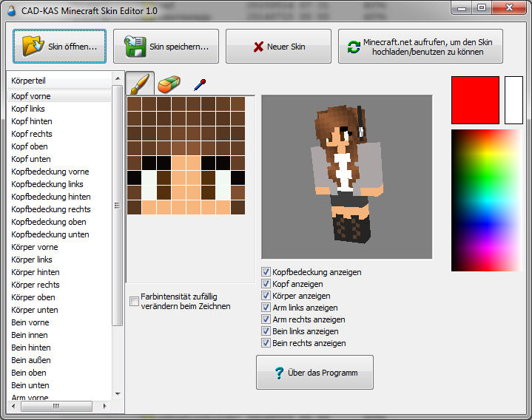
Task: Open Minecraft.net upload button with green arrows
Action: (x=420, y=47)
